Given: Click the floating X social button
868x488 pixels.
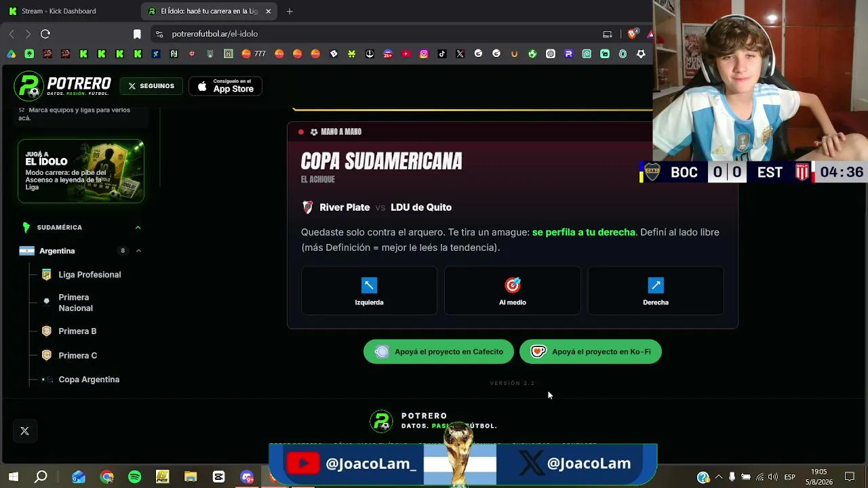Looking at the screenshot, I should coord(24,431).
